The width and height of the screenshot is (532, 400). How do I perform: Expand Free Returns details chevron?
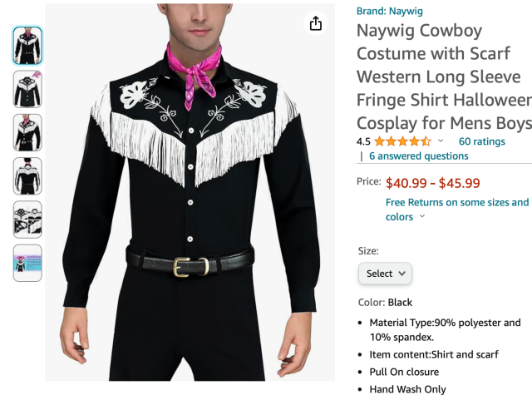click(x=422, y=217)
